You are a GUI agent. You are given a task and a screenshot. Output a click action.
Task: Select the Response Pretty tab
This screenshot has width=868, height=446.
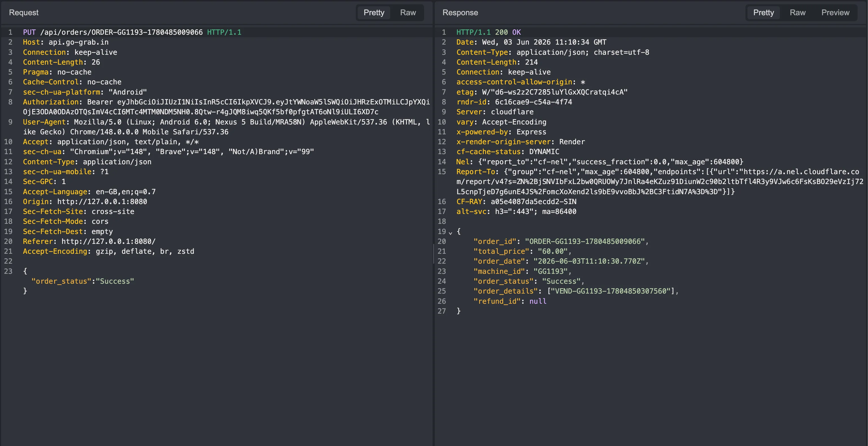pos(763,12)
